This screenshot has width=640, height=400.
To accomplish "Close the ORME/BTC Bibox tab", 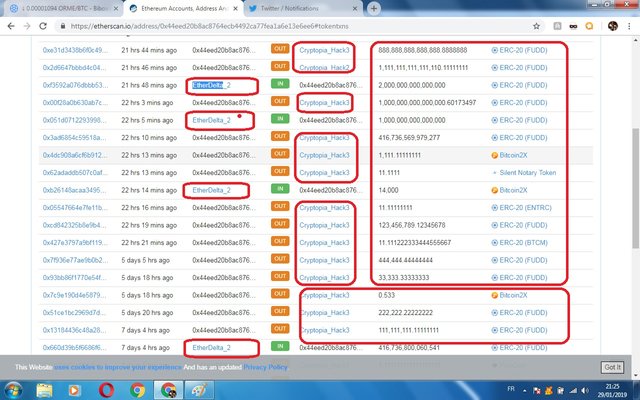I will pos(116,9).
